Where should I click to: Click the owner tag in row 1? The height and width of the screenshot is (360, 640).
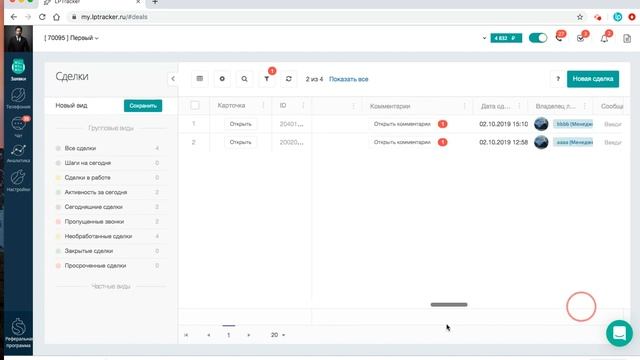pos(573,124)
